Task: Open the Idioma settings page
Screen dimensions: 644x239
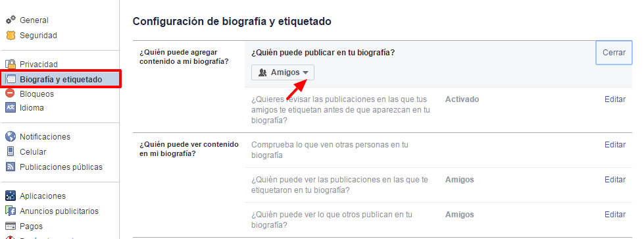Action: tap(32, 108)
